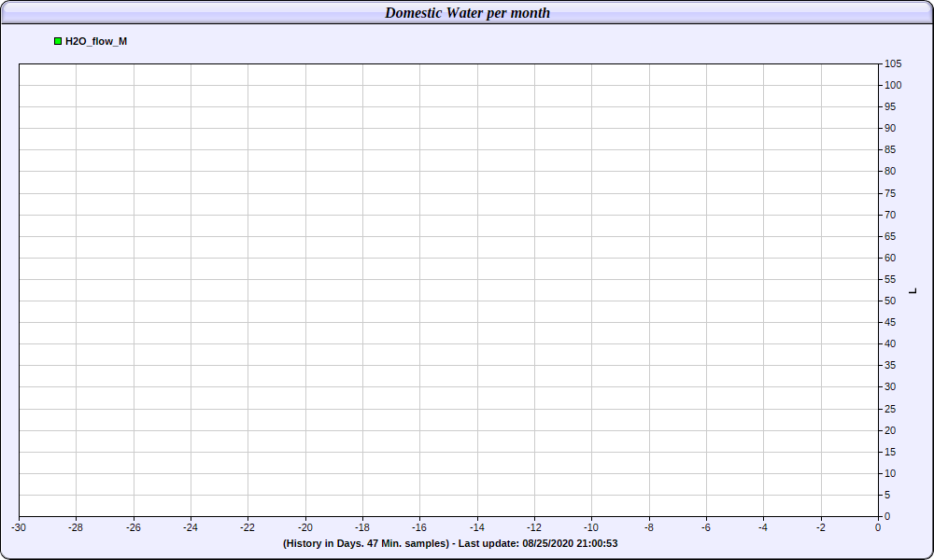
Task: Click the 75 y-axis value
Action: point(890,193)
